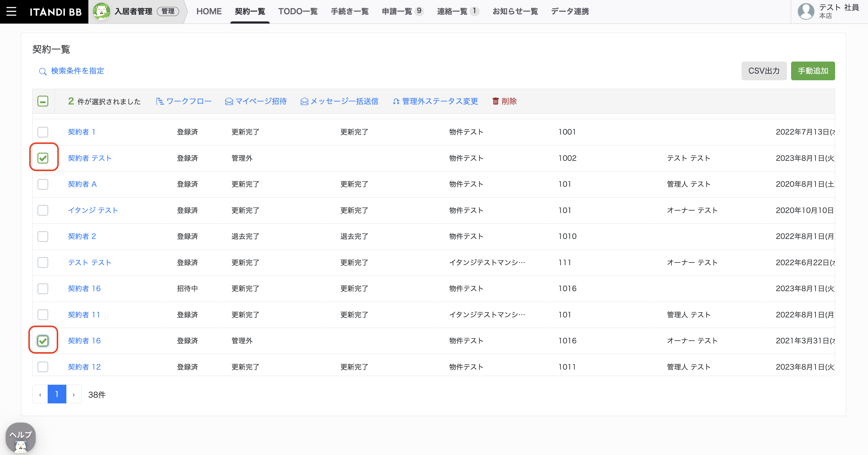868x455 pixels.
Task: Click the 削除 action
Action: pyautogui.click(x=505, y=101)
